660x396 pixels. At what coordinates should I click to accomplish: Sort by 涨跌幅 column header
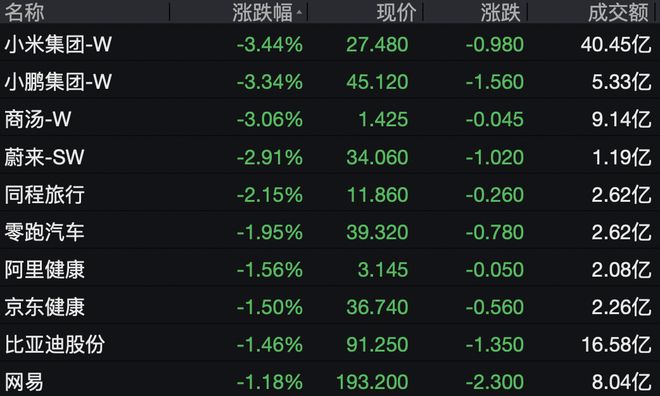[262, 12]
